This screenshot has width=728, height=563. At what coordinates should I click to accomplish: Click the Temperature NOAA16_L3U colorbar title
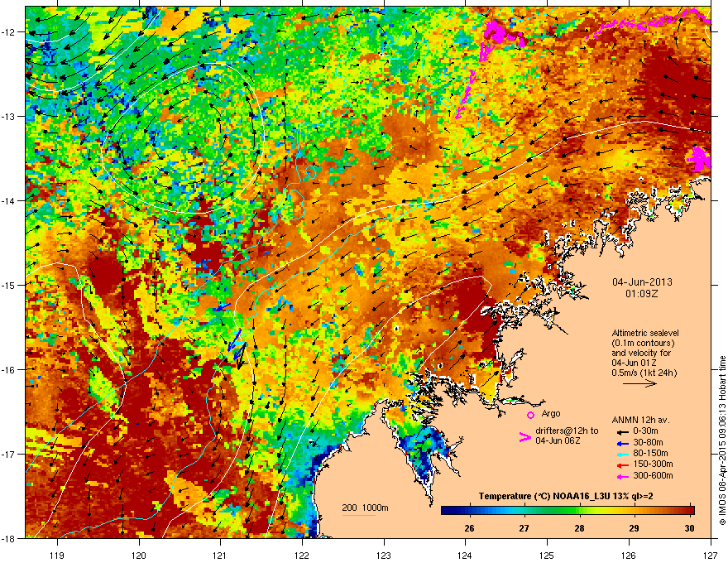[x=566, y=497]
